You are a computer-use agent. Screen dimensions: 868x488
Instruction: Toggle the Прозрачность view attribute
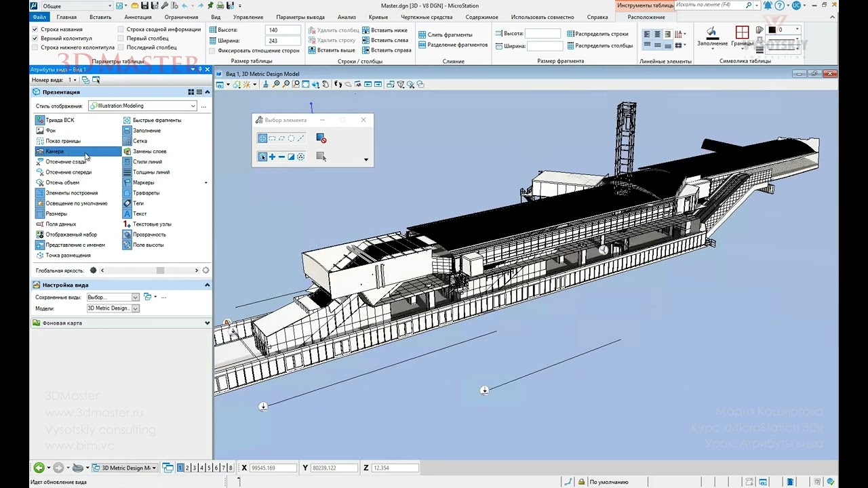tap(149, 235)
